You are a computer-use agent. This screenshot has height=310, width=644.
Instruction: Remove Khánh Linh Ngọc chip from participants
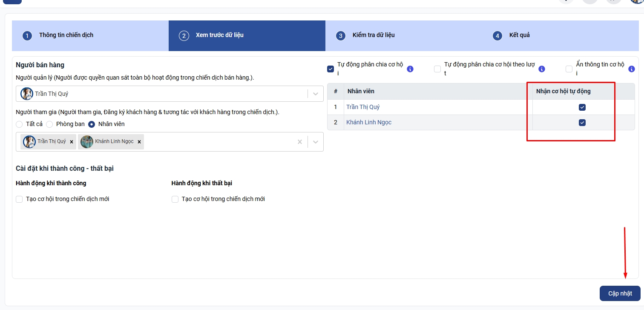pyautogui.click(x=139, y=142)
